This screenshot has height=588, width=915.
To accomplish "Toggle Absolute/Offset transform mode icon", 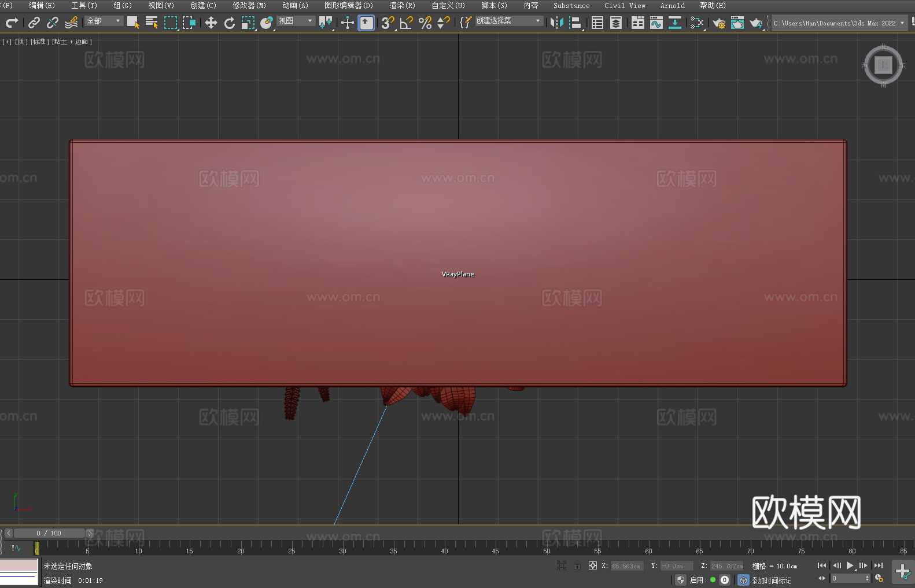I will point(593,565).
